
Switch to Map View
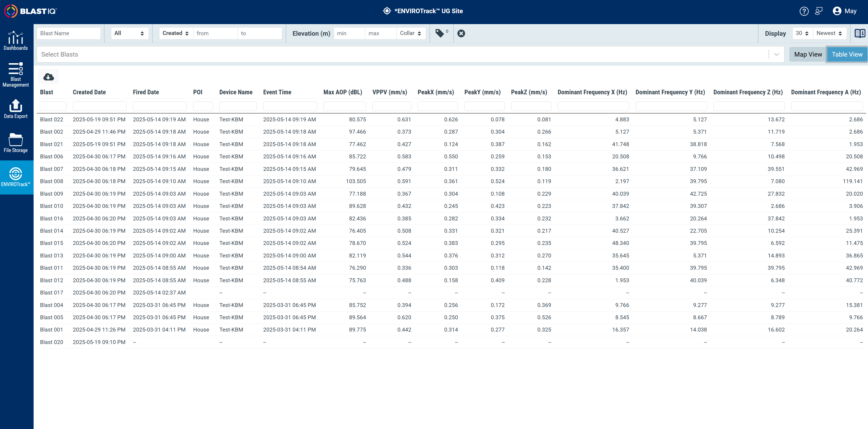click(808, 54)
